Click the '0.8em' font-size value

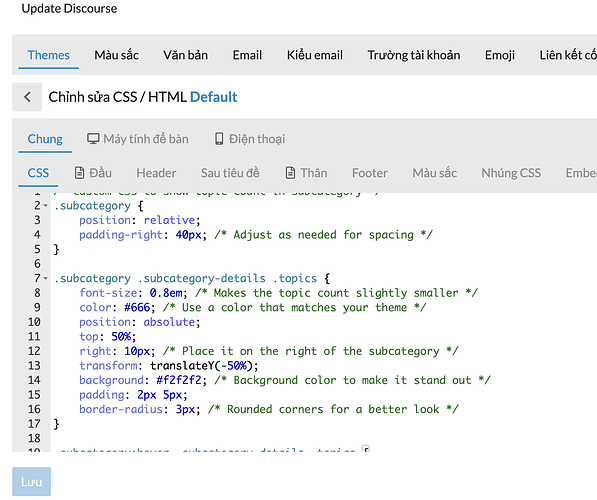166,293
